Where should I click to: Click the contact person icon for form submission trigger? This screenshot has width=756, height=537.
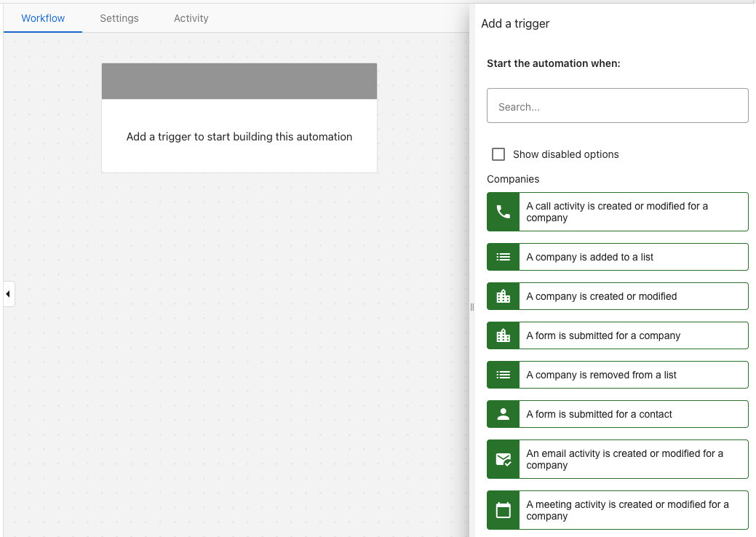502,413
